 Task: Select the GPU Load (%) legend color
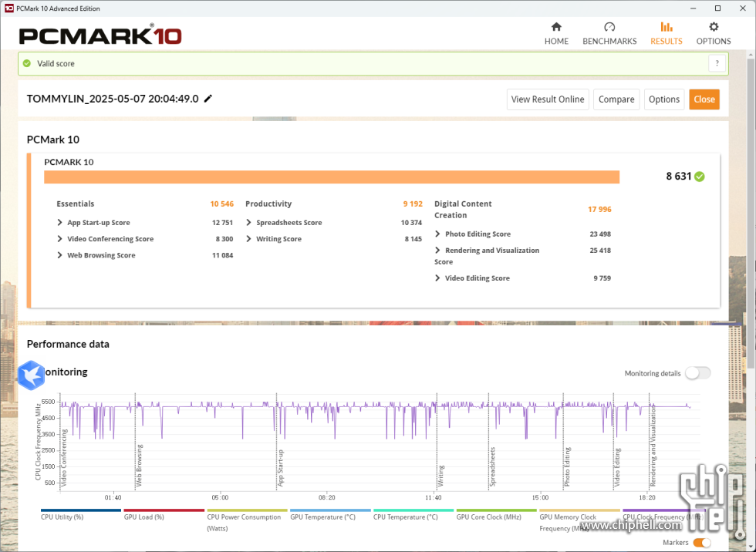coord(164,510)
